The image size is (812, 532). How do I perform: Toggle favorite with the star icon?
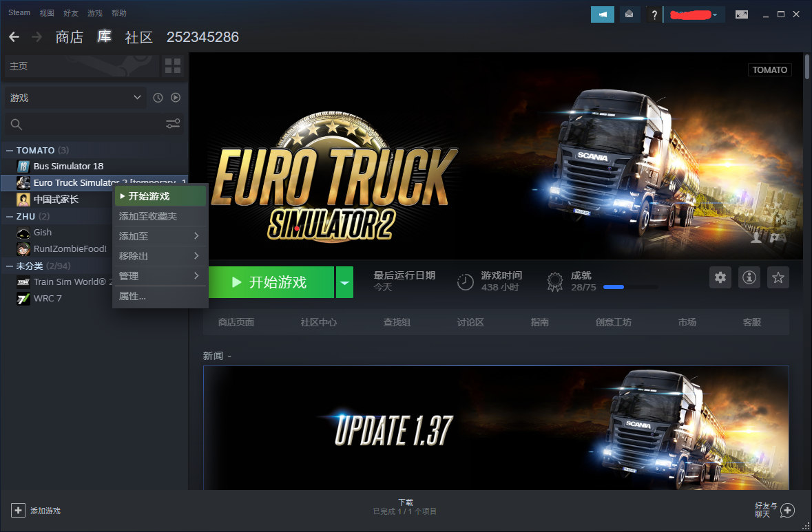click(778, 277)
